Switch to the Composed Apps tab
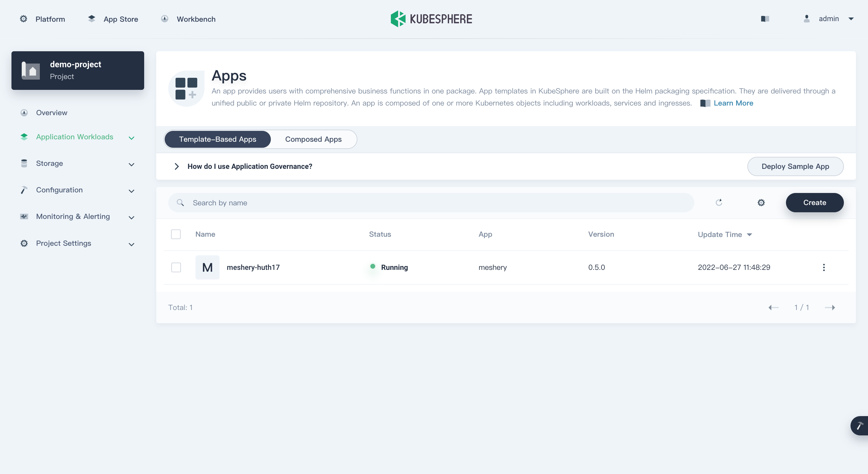Viewport: 868px width, 474px height. tap(313, 139)
